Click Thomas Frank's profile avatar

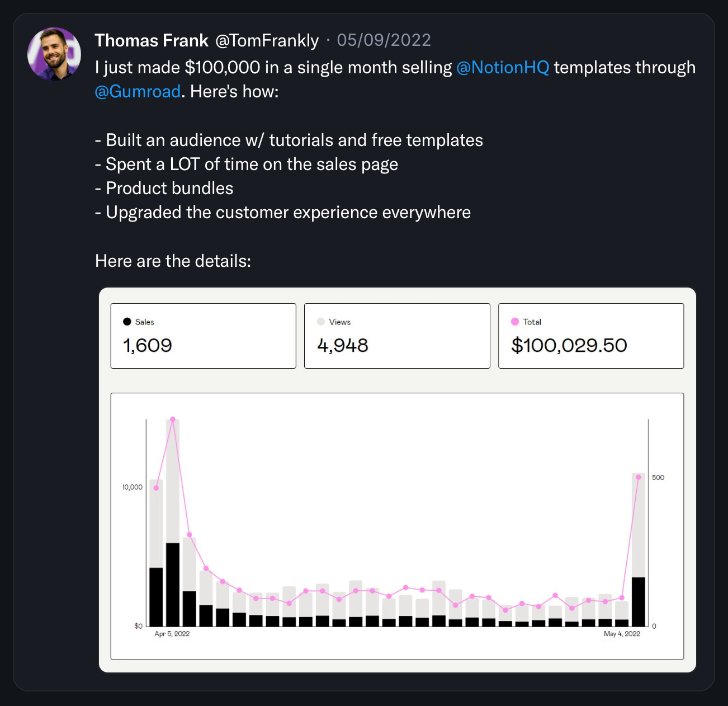(x=54, y=54)
